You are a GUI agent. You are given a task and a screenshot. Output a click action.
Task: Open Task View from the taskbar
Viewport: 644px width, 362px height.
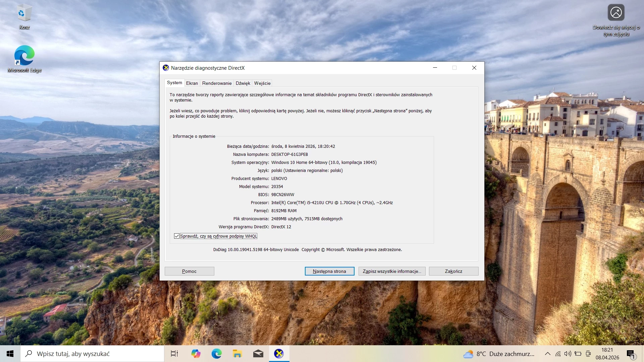174,354
